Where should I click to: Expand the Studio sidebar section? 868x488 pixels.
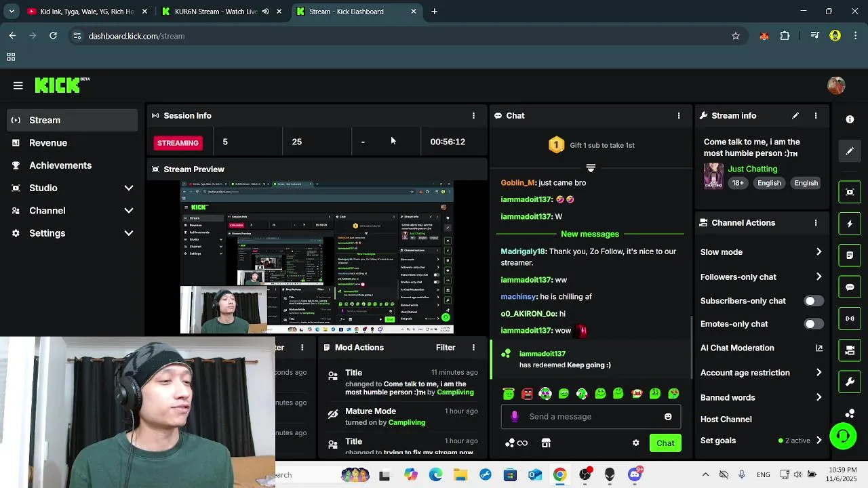(129, 188)
